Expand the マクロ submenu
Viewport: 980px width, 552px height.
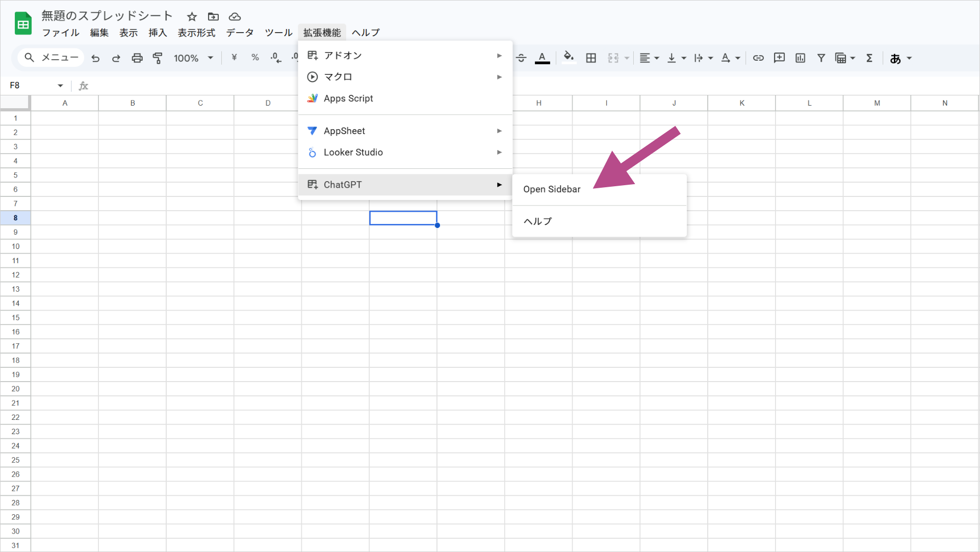pyautogui.click(x=405, y=77)
